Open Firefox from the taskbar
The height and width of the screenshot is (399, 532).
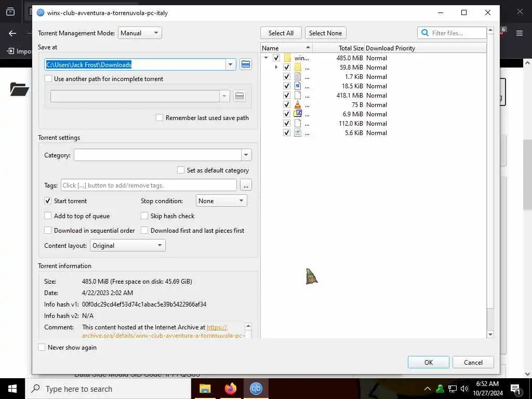tap(231, 389)
